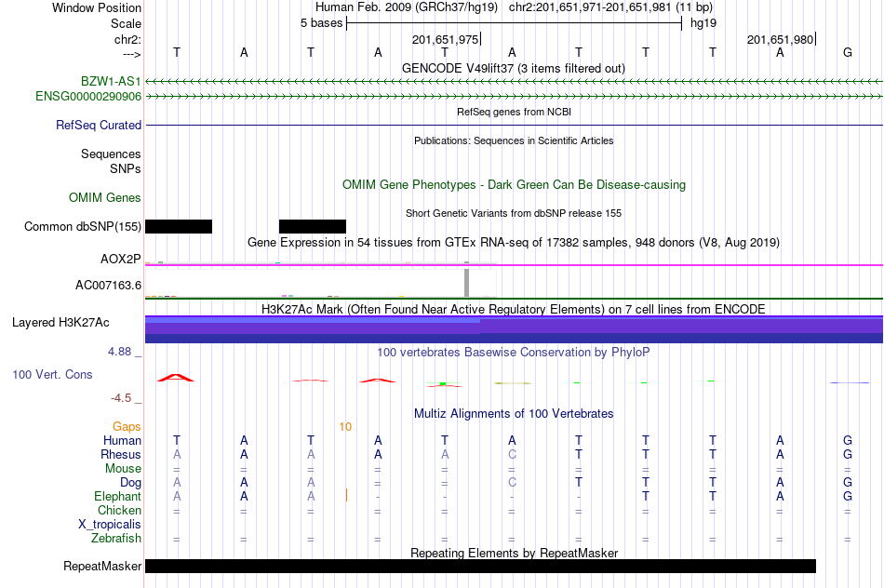Viewport: 884px width, 588px height.
Task: Click the PhyloP lower scale value -4.5
Action: [x=121, y=398]
